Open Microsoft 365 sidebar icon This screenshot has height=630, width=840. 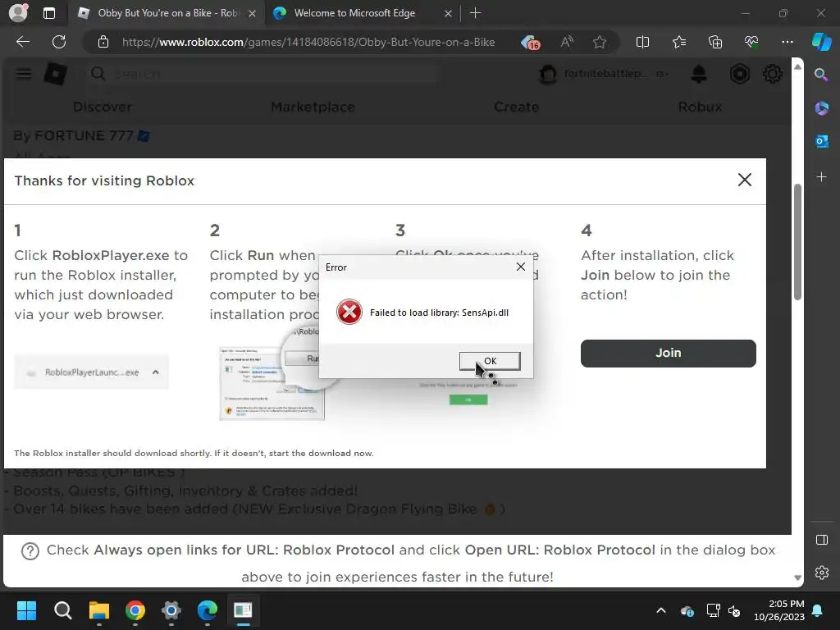coord(821,108)
